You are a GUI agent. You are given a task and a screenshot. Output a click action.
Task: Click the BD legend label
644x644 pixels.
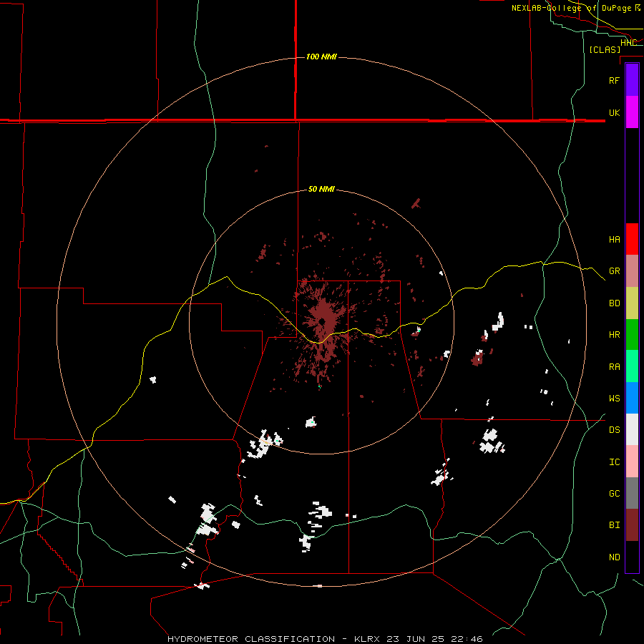[x=614, y=303]
